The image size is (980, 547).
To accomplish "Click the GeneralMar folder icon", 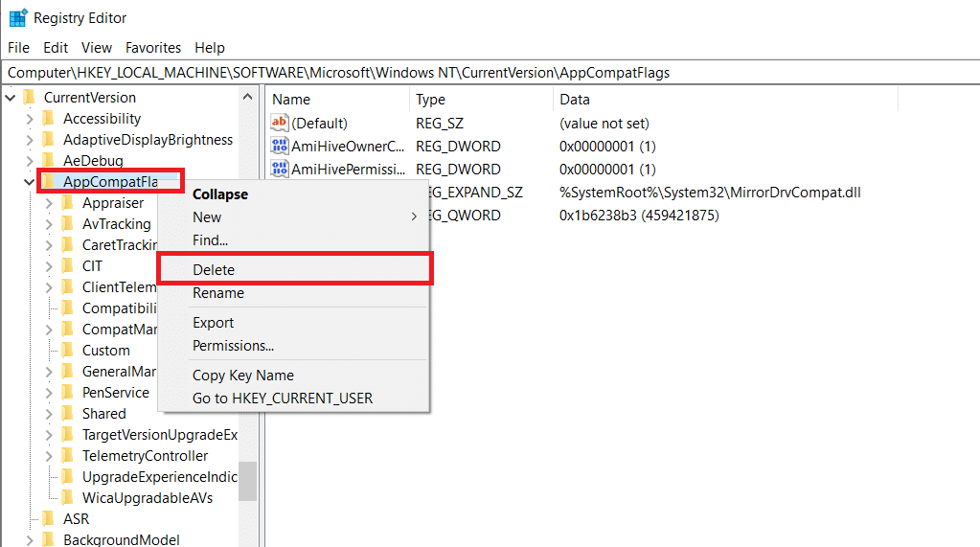I will [67, 372].
